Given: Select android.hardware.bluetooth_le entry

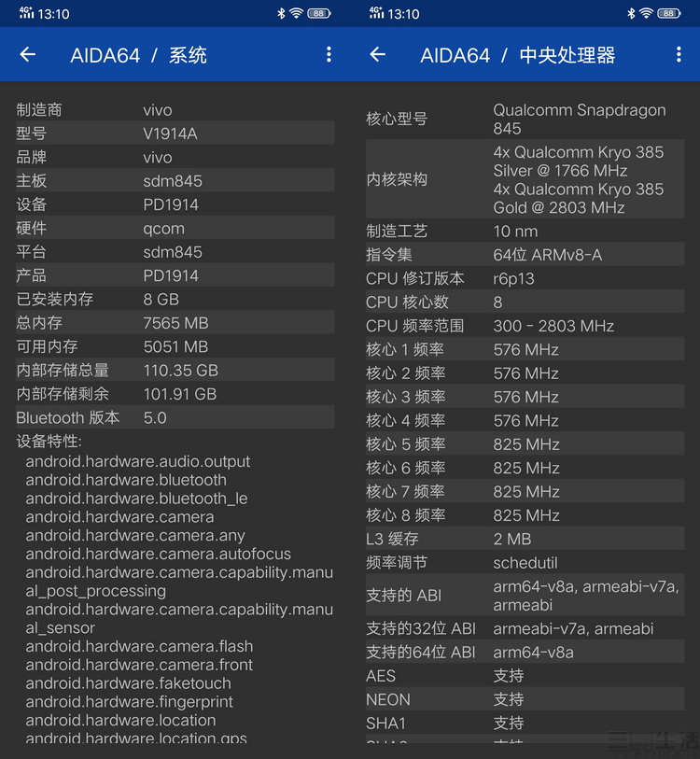Looking at the screenshot, I should [x=136, y=499].
